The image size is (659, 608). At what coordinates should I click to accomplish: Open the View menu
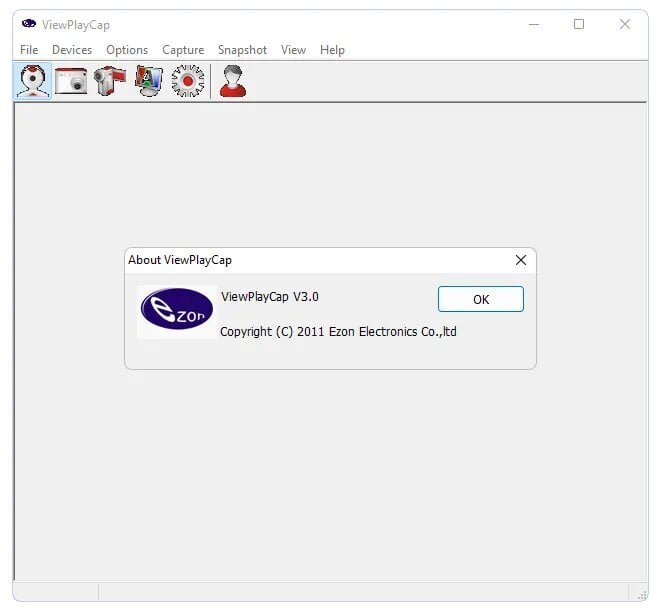(x=293, y=50)
